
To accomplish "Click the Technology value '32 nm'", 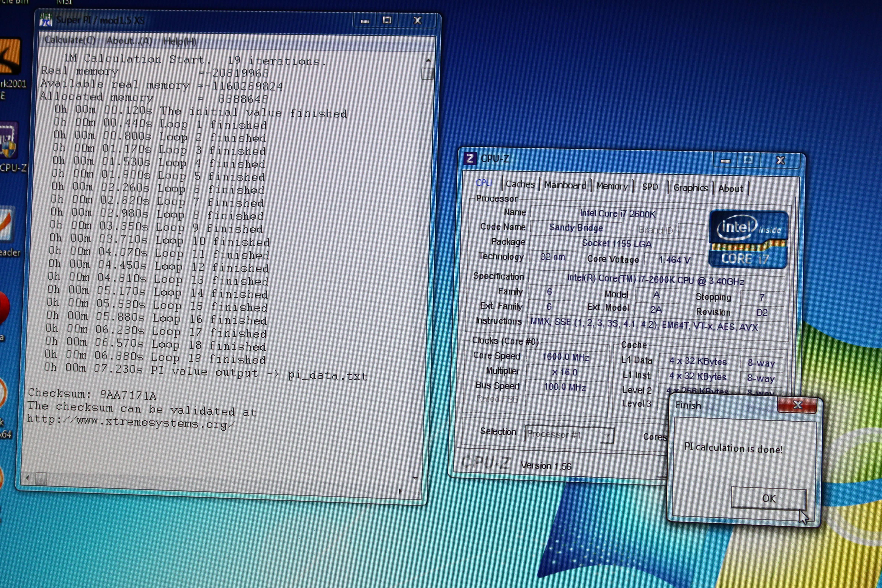I will click(553, 257).
